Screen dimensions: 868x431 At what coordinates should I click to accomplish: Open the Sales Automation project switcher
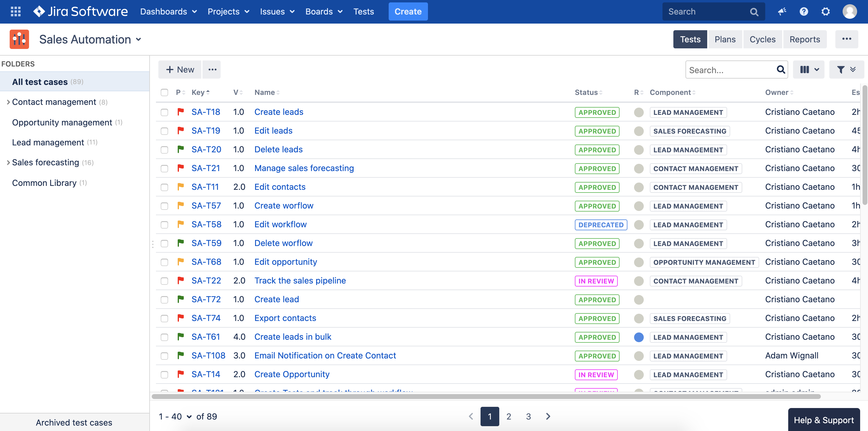click(90, 39)
